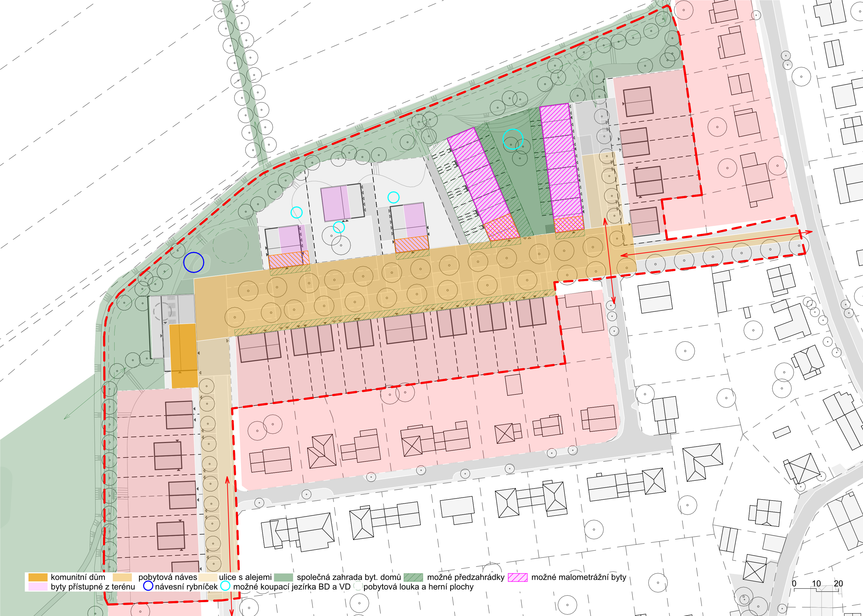Click the byty přístupné z terénu pink swatch
This screenshot has height=616, width=863.
pyautogui.click(x=38, y=586)
